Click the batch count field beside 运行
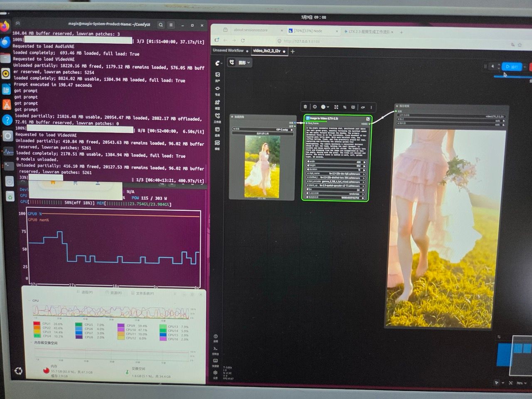The image size is (532, 399). coord(493,66)
